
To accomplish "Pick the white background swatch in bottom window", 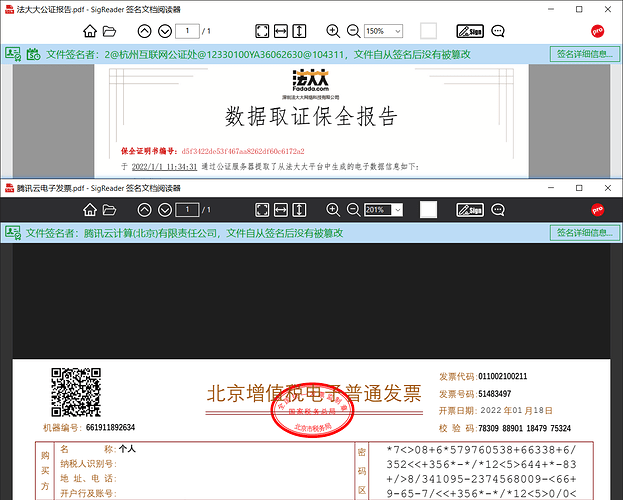I will coord(428,209).
